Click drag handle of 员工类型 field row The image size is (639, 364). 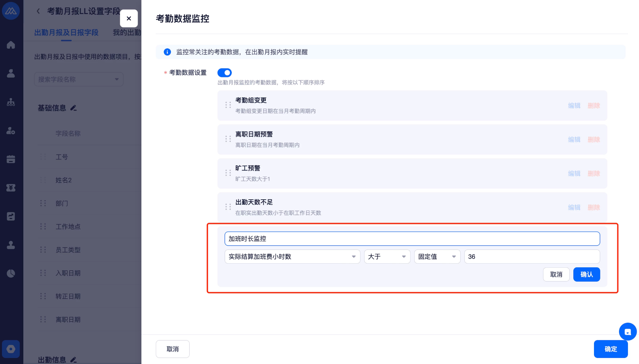coord(43,250)
